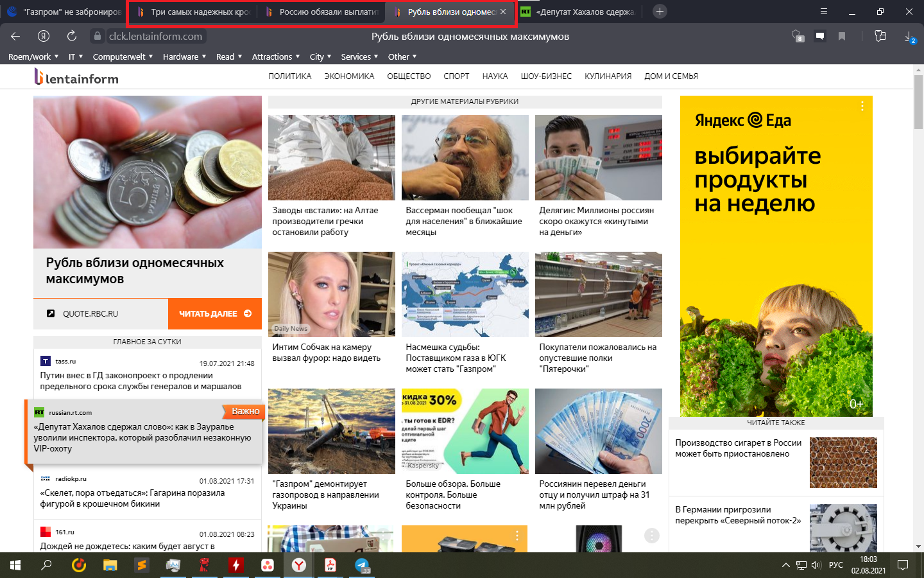Click the Yandex Browser taskbar icon
The width and height of the screenshot is (924, 578).
299,565
